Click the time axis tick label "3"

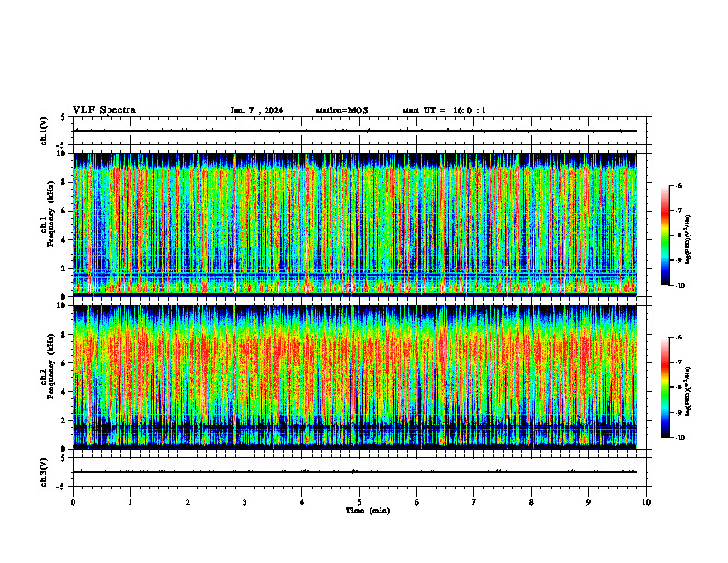point(245,502)
